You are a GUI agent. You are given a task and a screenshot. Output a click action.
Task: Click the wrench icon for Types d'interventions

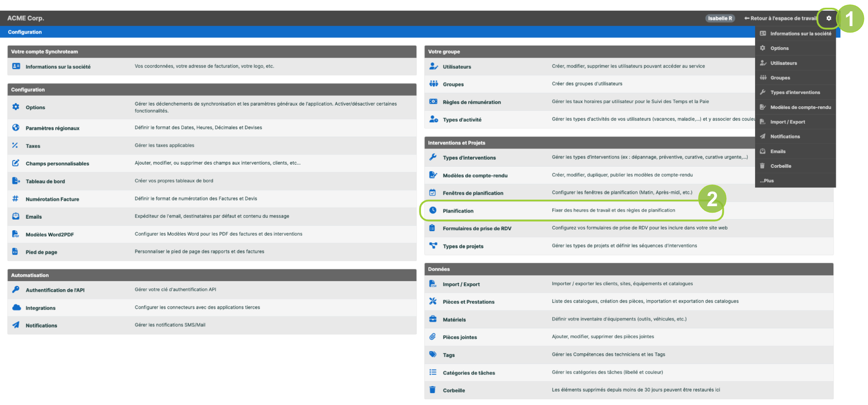coord(433,157)
